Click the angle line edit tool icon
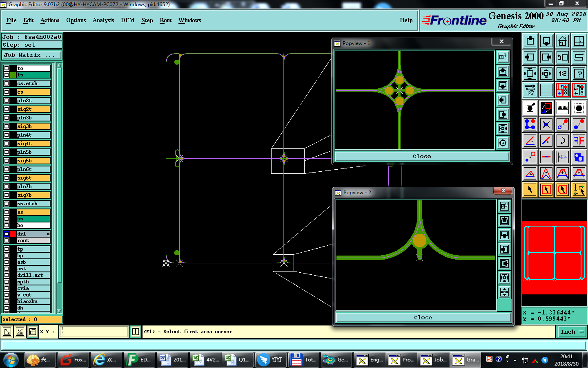This screenshot has width=588, height=368. point(530,141)
